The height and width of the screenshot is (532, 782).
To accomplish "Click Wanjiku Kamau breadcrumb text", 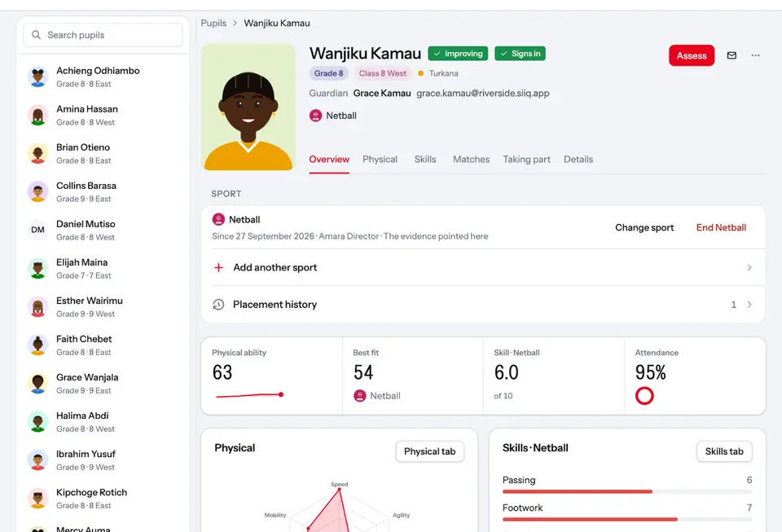I will (277, 23).
